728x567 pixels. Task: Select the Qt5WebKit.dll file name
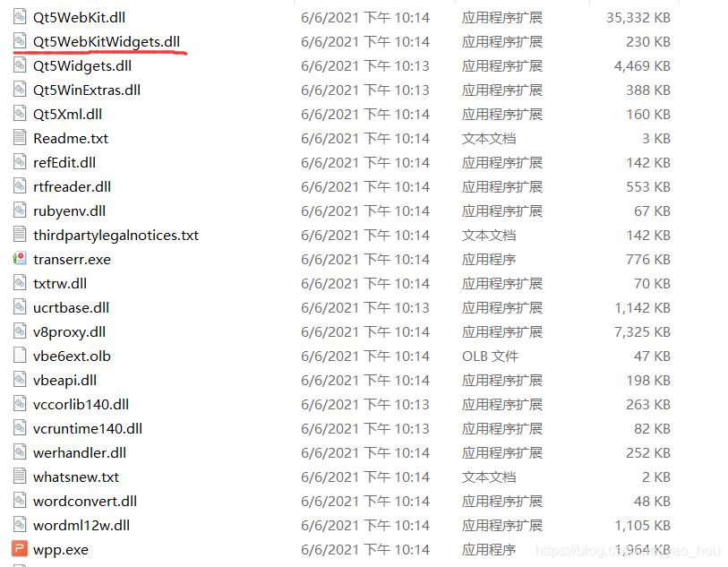coord(80,18)
